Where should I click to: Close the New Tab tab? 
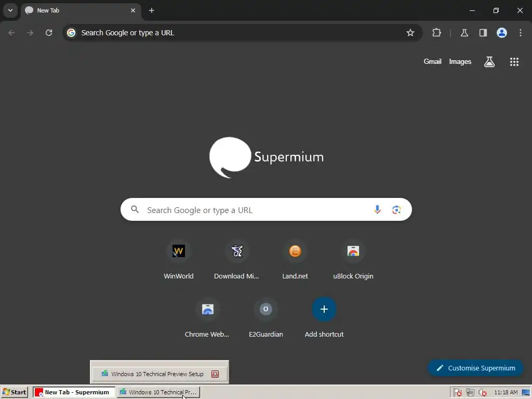(x=133, y=10)
